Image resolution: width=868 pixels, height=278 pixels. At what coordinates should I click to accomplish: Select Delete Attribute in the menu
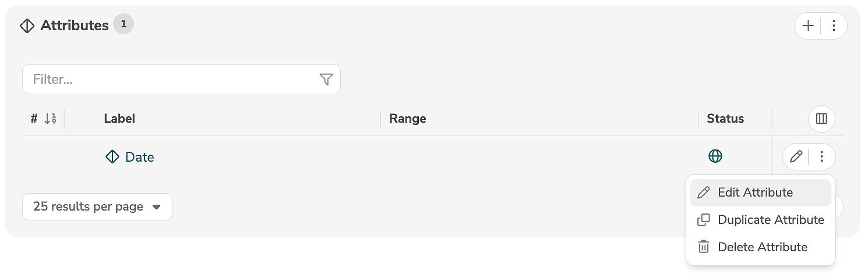tap(762, 247)
